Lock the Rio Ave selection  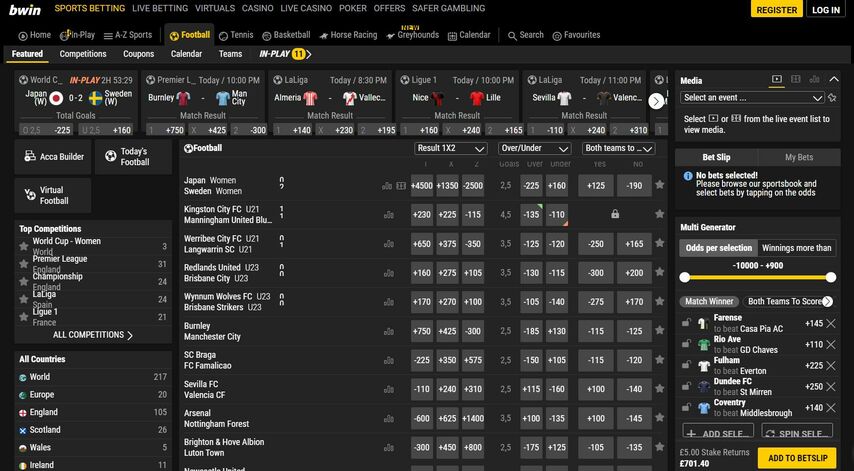686,344
